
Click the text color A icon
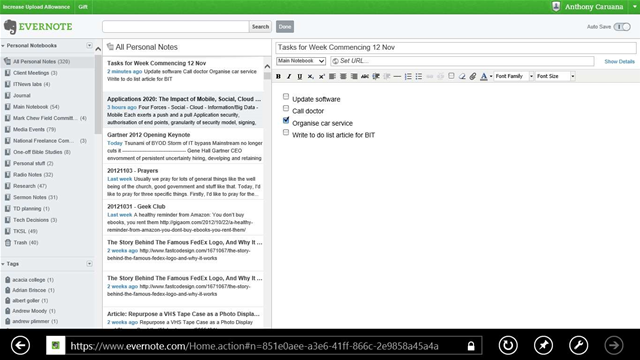click(484, 76)
